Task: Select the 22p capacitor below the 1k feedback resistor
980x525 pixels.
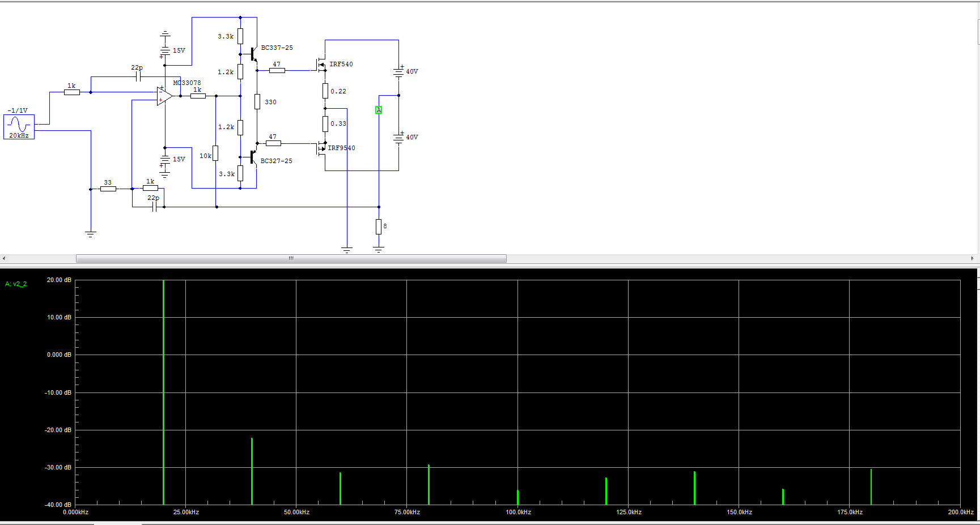Action: (154, 207)
